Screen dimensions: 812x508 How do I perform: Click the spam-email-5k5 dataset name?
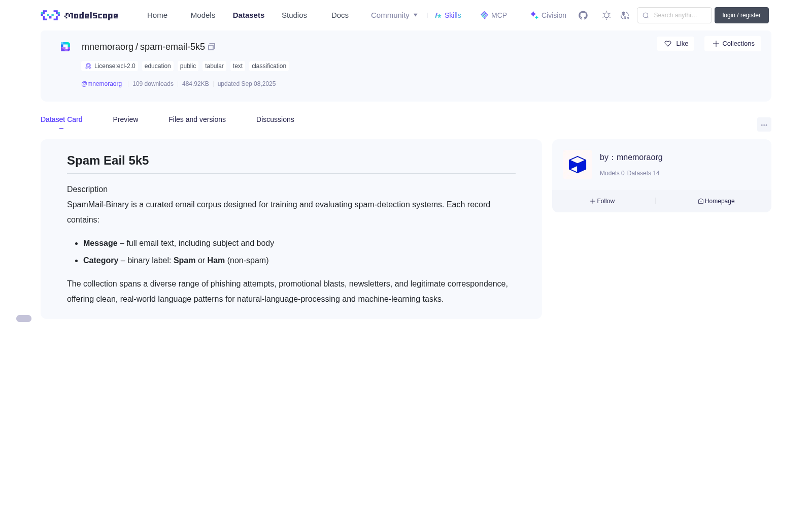coord(173,47)
